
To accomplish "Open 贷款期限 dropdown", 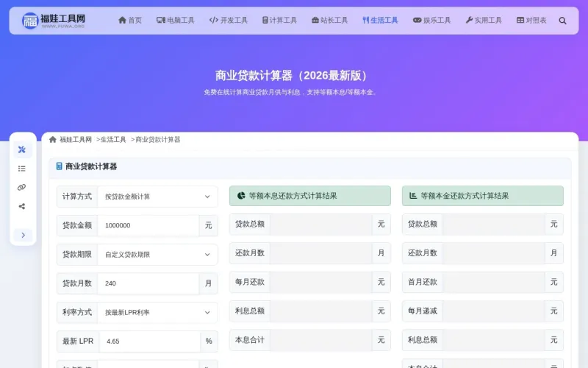I will 157,254.
